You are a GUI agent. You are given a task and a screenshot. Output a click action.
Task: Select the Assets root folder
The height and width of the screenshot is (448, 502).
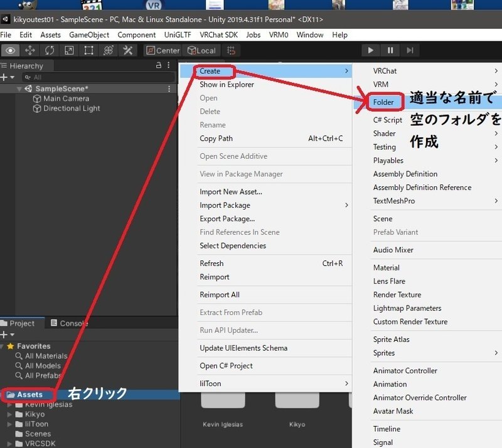click(25, 395)
